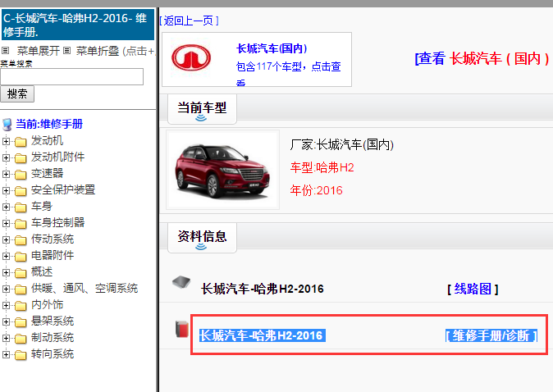The image size is (553, 392).
Task: Click the 年份:2016 text
Action: [x=317, y=190]
